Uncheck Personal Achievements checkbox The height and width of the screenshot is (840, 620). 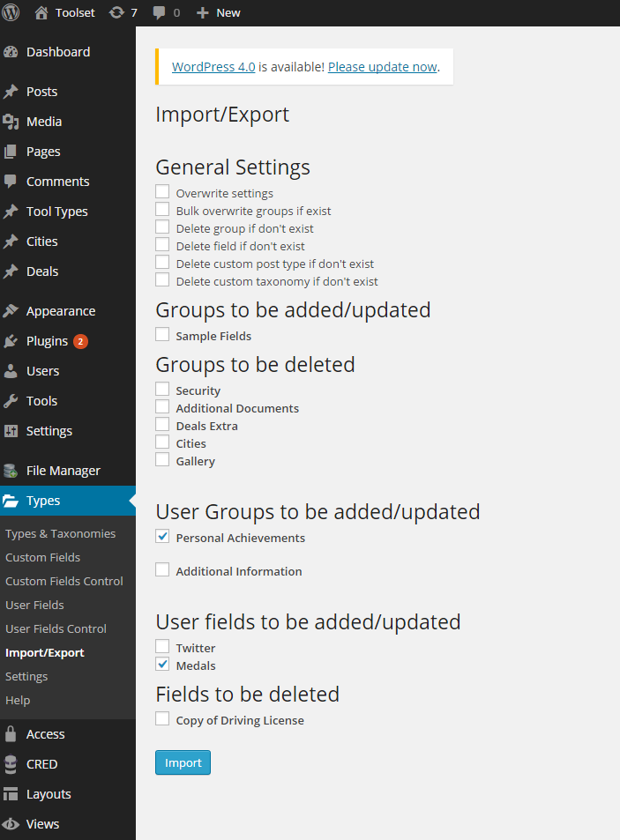pyautogui.click(x=162, y=536)
